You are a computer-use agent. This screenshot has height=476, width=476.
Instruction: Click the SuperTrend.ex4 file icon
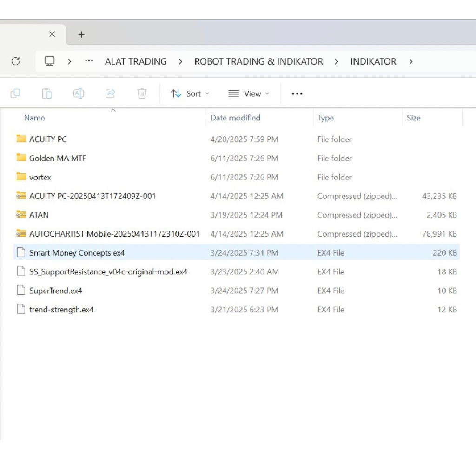click(21, 290)
